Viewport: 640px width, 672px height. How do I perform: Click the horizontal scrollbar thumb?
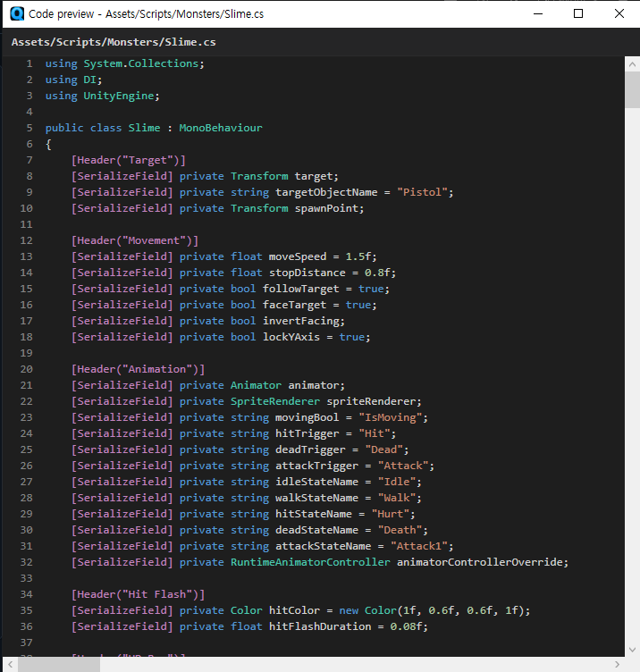[59, 665]
